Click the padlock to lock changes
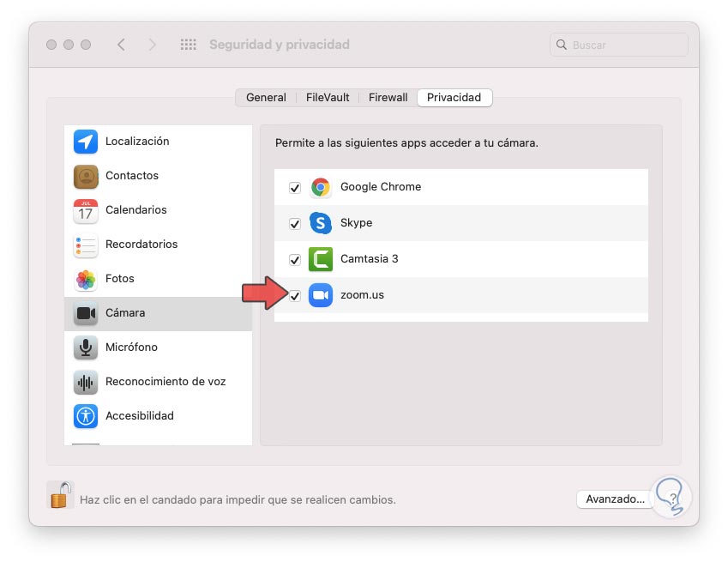The image size is (728, 562). point(59,496)
